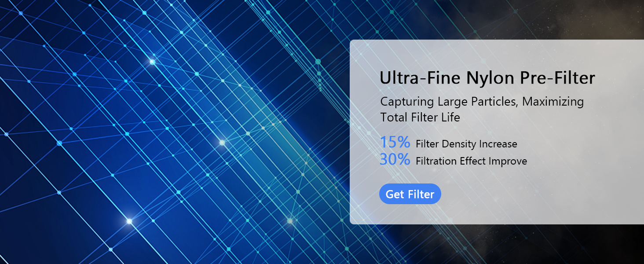This screenshot has height=264, width=644.
Task: Click the Capturing Large Particles, Maximizing line
Action: point(482,102)
